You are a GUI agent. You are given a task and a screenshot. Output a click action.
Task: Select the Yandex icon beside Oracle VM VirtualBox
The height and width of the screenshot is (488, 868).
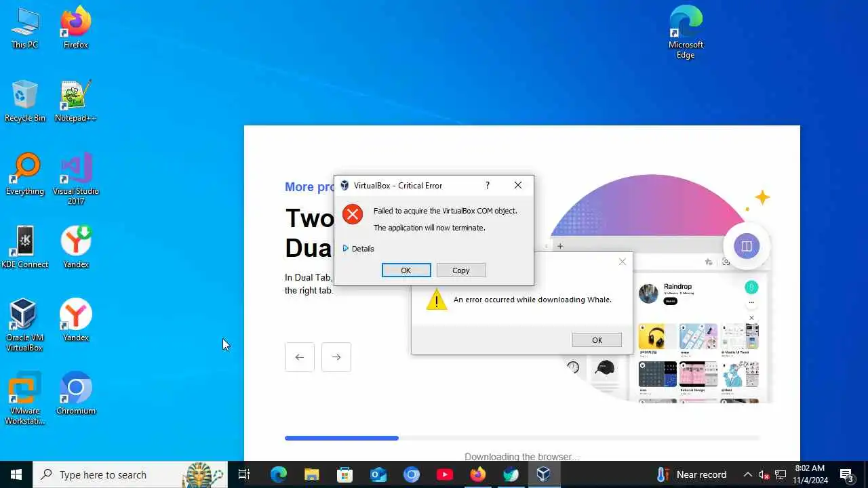click(75, 321)
